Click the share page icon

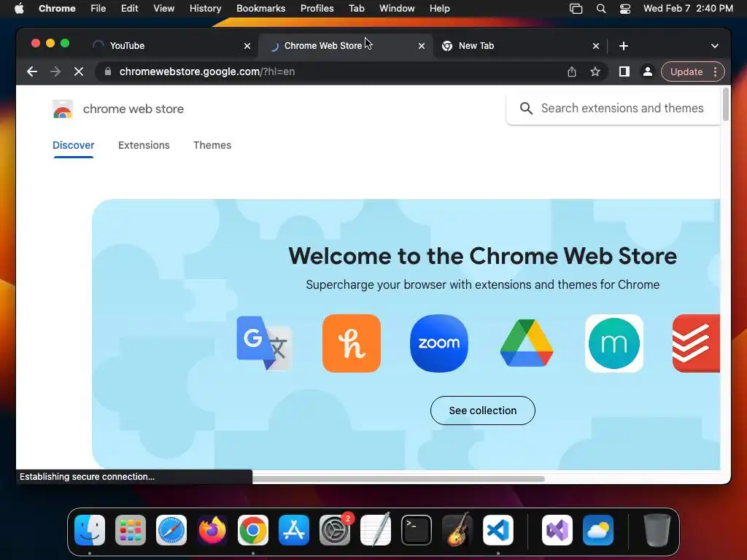pyautogui.click(x=572, y=71)
